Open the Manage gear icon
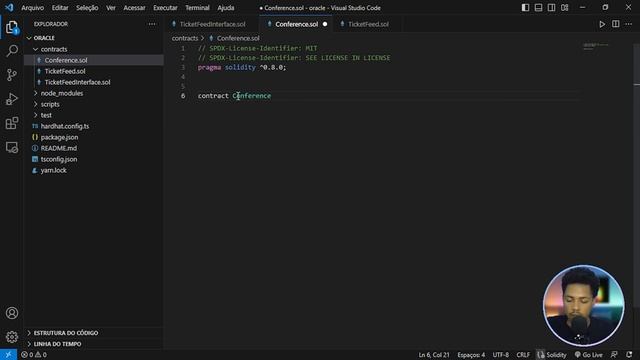Image resolution: width=640 pixels, height=360 pixels. coord(12,337)
